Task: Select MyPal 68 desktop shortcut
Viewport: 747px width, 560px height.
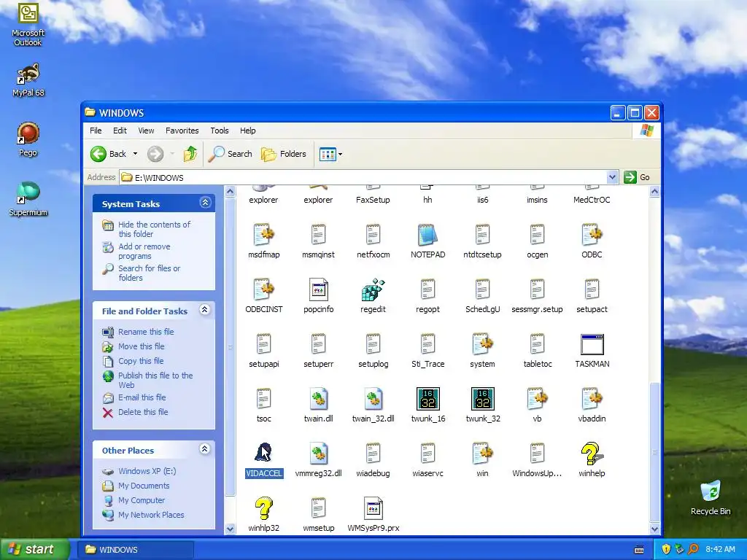Action: tap(28, 79)
